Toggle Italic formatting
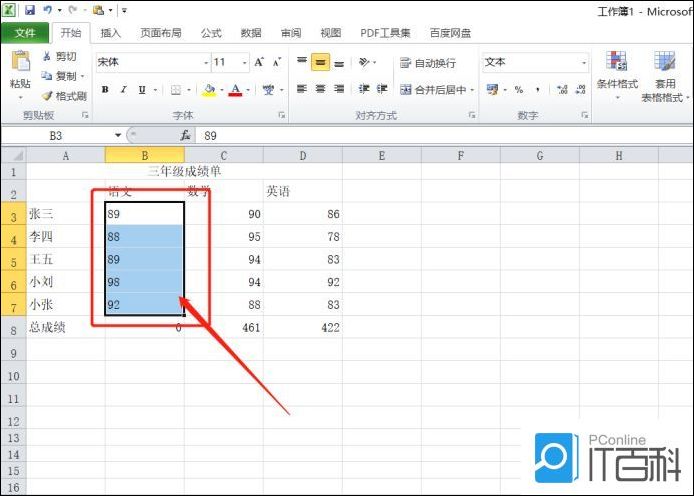 [x=123, y=90]
